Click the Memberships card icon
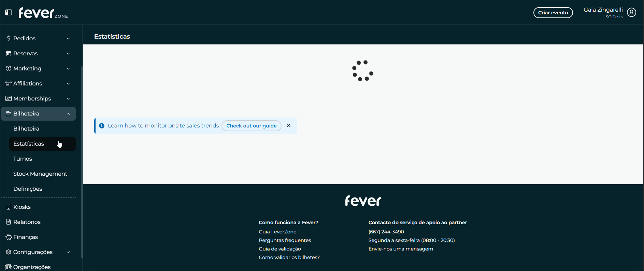Viewport: 644px width, 271px height. (x=9, y=98)
